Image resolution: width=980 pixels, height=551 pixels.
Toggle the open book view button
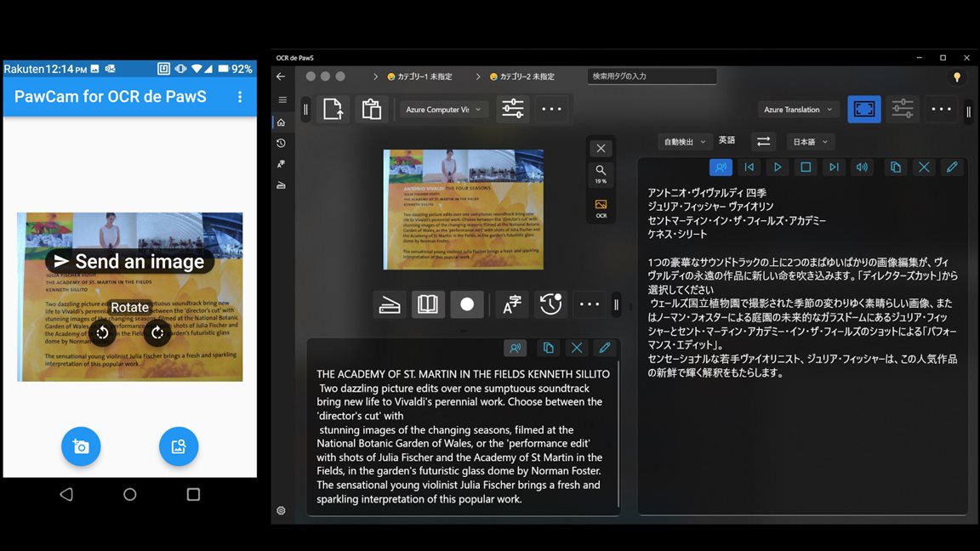(x=428, y=304)
